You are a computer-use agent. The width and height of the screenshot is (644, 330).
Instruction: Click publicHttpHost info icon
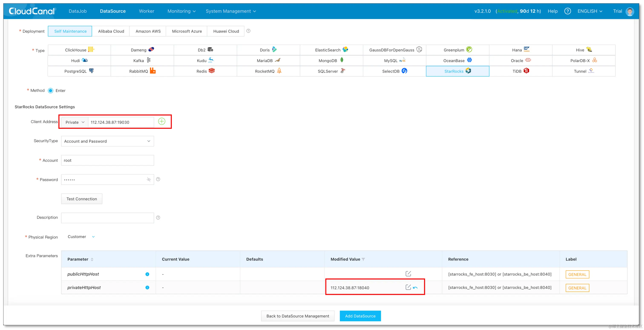point(147,274)
